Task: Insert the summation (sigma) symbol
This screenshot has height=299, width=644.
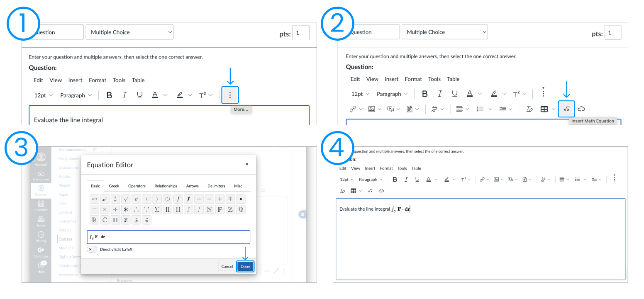Action: pyautogui.click(x=157, y=209)
